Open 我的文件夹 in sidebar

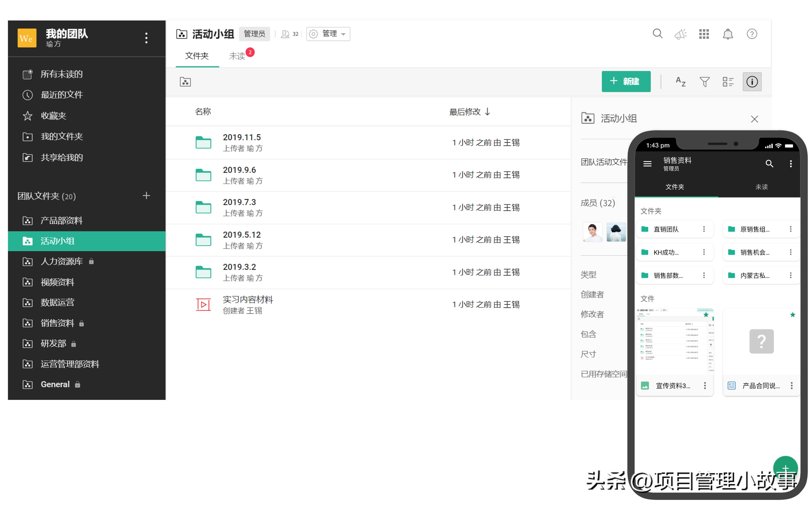point(87,137)
